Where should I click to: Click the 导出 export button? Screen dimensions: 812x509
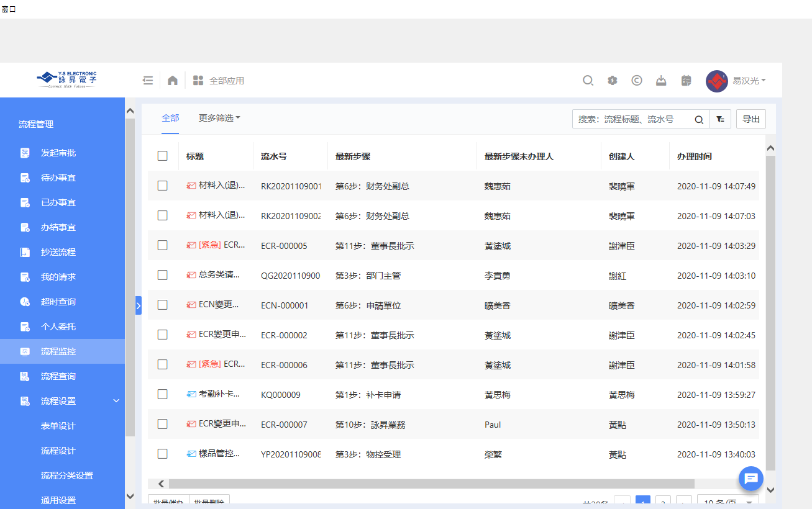pos(751,119)
